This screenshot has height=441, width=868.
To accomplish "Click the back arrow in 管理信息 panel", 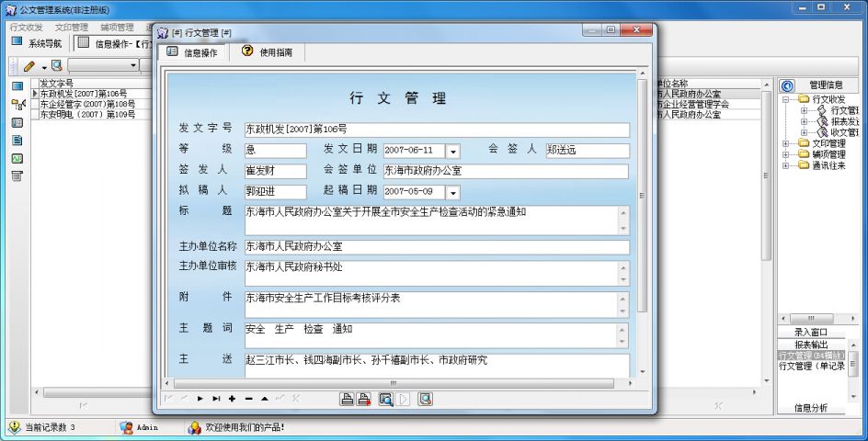I will click(x=787, y=85).
